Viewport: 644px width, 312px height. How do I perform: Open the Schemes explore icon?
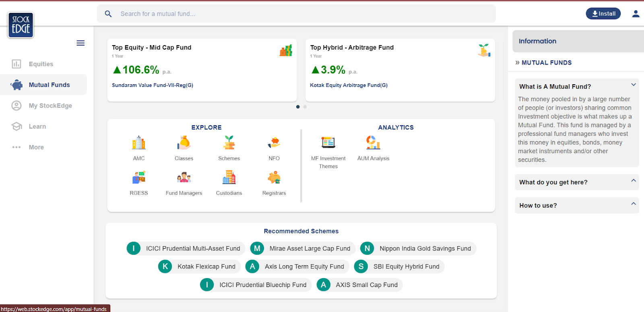229,143
